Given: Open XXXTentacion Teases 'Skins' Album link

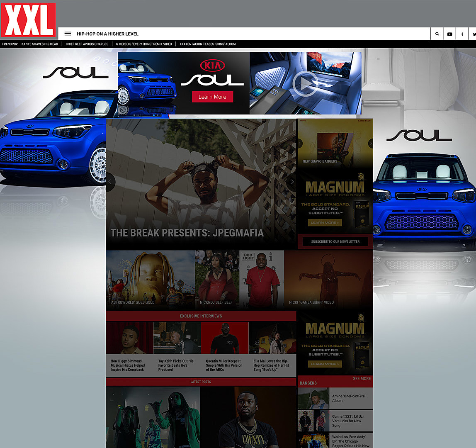Looking at the screenshot, I should coord(208,44).
